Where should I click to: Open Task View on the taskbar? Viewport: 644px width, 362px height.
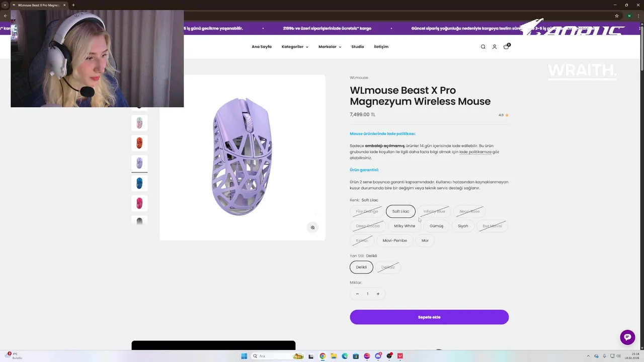tap(311, 356)
